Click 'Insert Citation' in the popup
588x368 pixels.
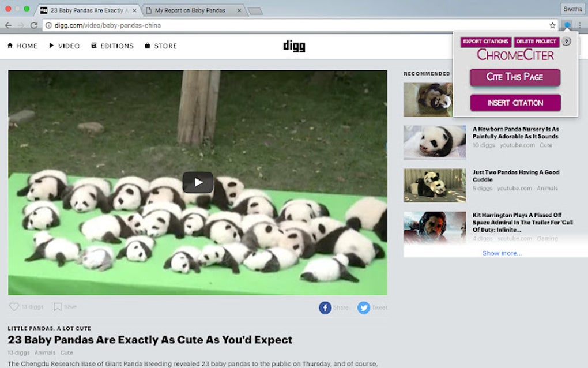(515, 103)
